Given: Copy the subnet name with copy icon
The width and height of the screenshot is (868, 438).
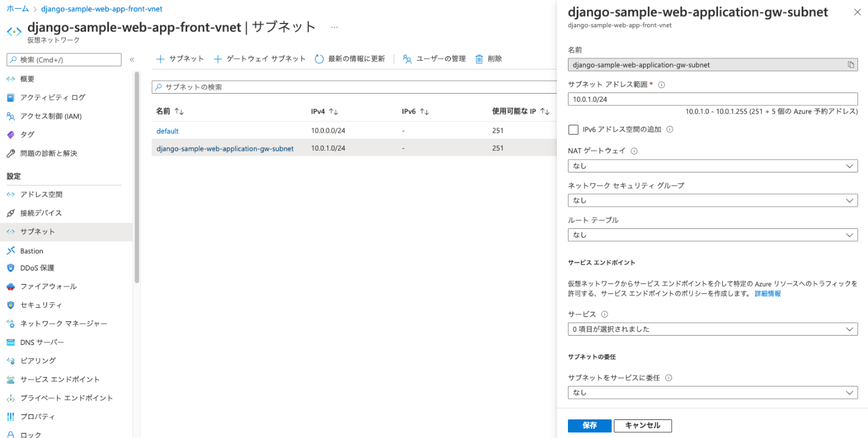Looking at the screenshot, I should click(851, 65).
